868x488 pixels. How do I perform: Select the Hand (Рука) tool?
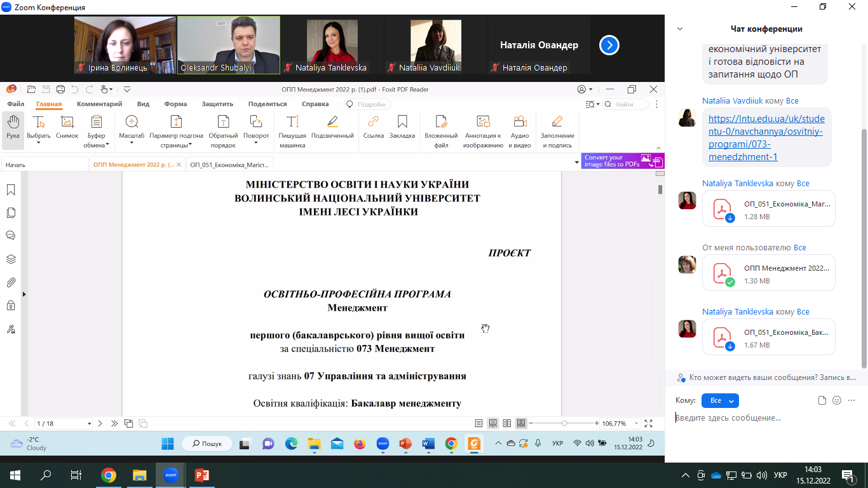(x=13, y=127)
